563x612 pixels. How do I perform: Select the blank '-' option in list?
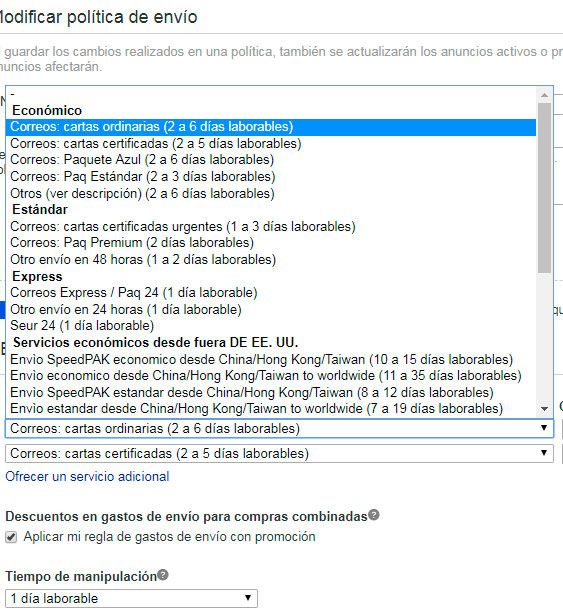click(x=271, y=94)
